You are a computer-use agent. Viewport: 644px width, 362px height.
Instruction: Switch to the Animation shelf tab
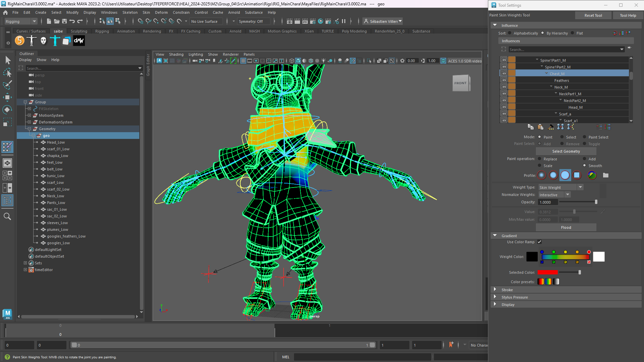126,31
